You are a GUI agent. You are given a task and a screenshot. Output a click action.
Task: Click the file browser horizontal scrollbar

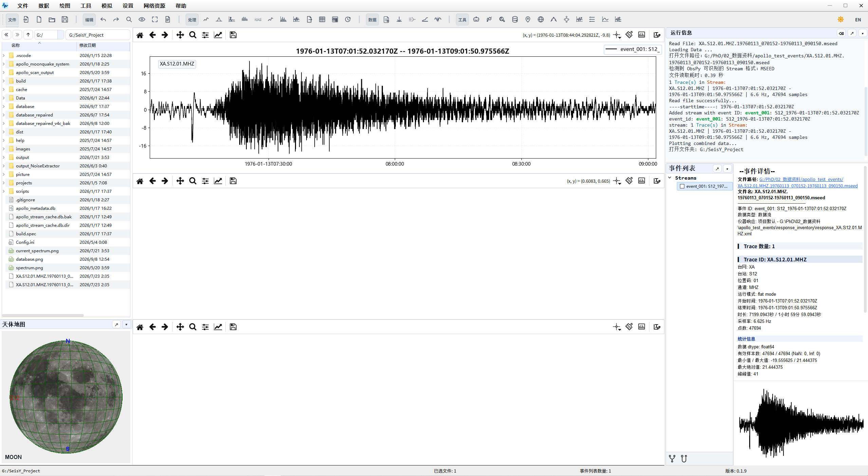(x=43, y=315)
